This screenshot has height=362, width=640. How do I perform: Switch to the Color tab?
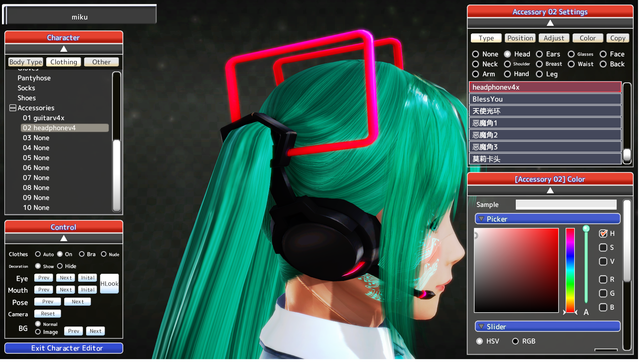(x=588, y=38)
